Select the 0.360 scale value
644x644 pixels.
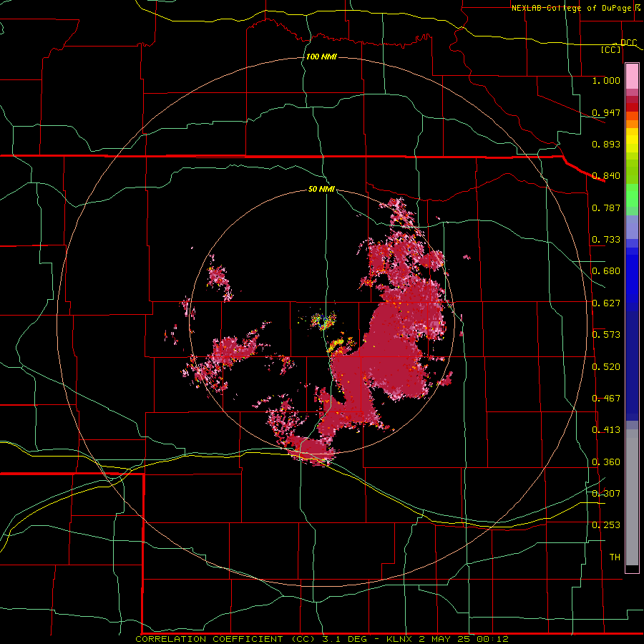point(606,462)
